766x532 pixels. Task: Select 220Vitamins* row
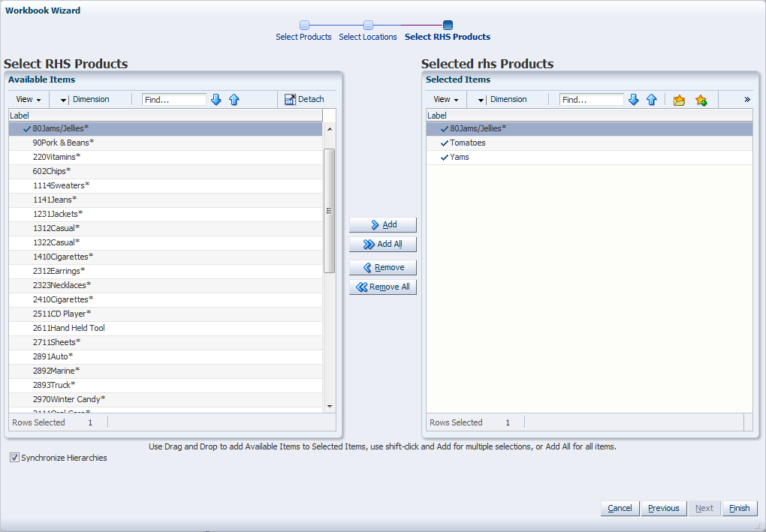click(166, 157)
